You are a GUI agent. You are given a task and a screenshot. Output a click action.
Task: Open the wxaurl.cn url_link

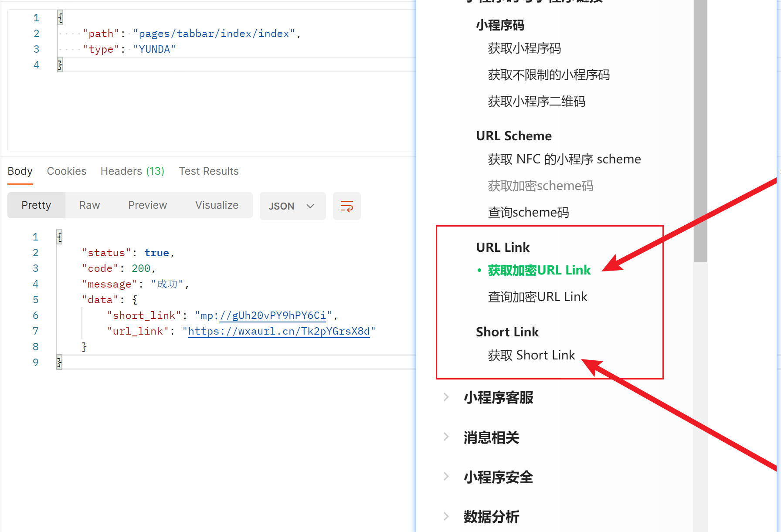click(279, 331)
